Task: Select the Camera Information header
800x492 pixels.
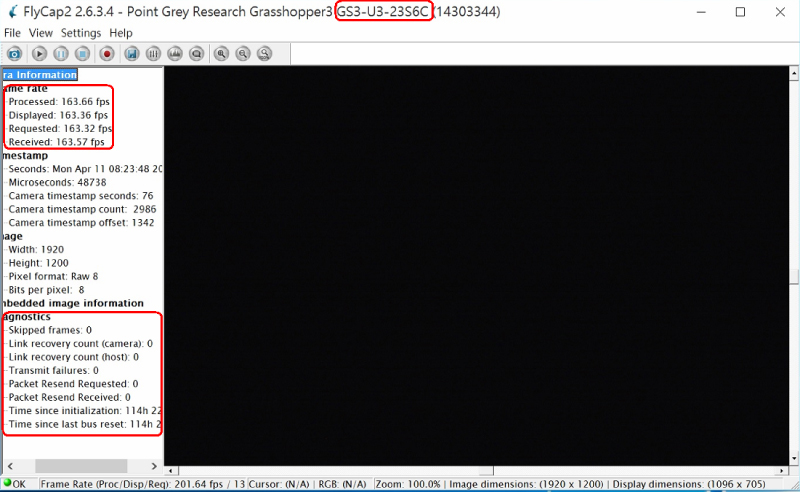Action: pos(39,75)
